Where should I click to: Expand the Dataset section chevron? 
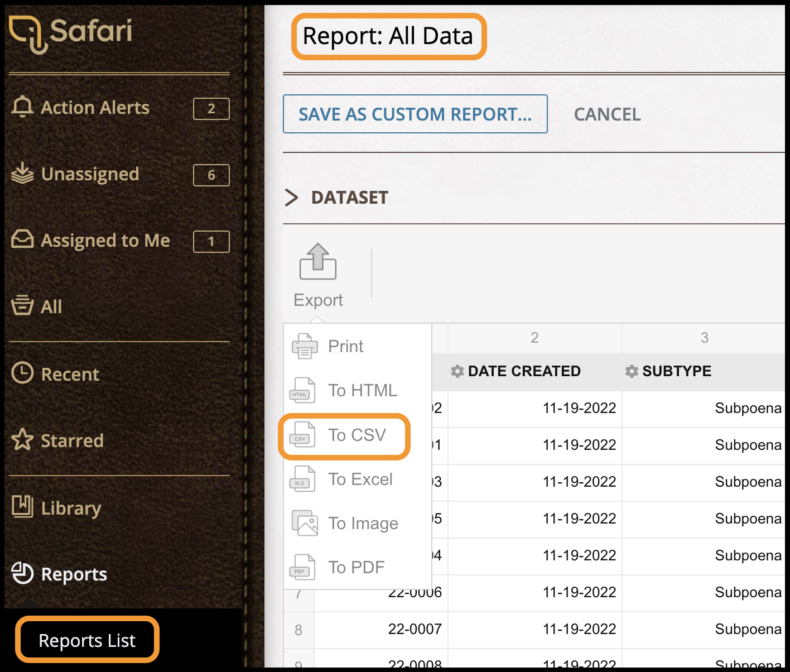click(291, 198)
